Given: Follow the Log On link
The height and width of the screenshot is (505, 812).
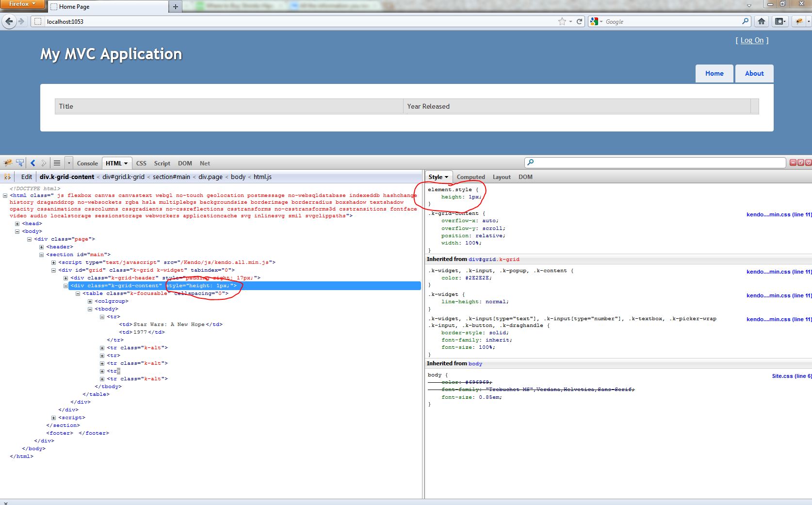Looking at the screenshot, I should click(x=752, y=40).
